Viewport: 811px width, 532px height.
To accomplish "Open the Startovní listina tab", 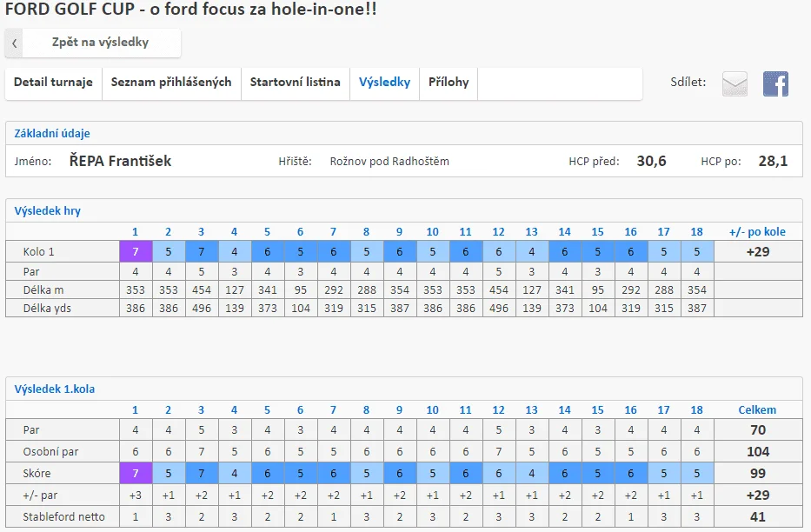I will coord(296,83).
